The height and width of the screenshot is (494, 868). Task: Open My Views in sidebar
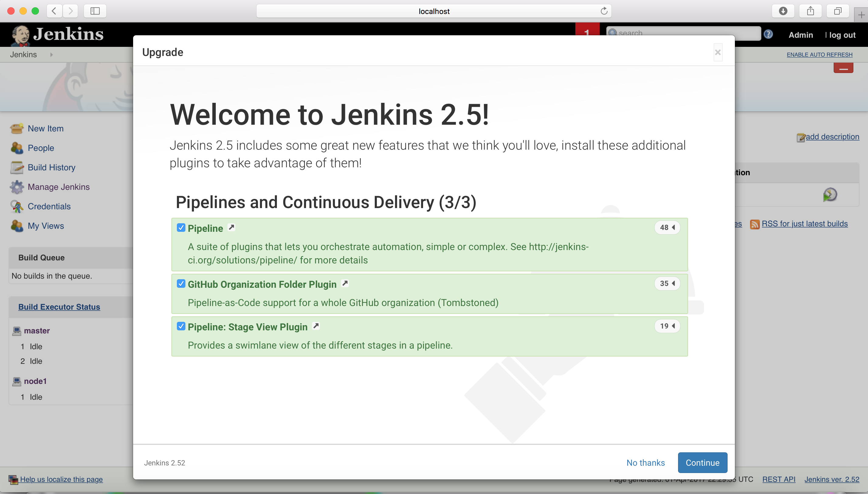(46, 226)
